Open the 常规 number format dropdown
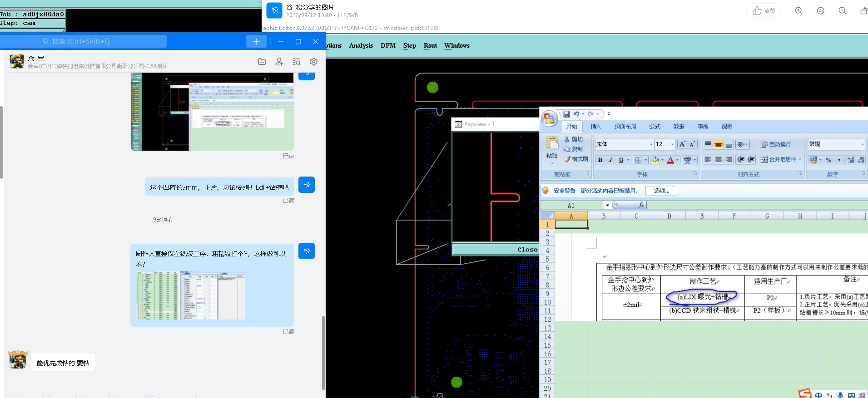 (x=862, y=144)
